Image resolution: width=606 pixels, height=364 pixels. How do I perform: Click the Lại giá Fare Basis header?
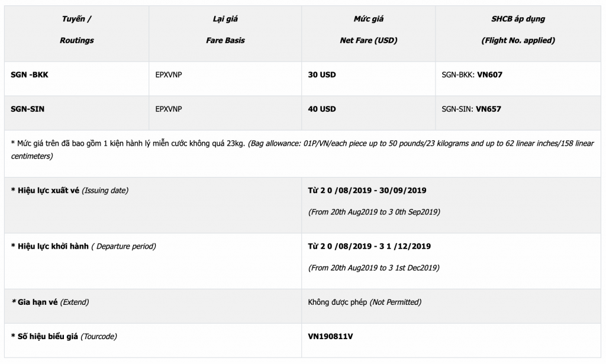pyautogui.click(x=225, y=30)
